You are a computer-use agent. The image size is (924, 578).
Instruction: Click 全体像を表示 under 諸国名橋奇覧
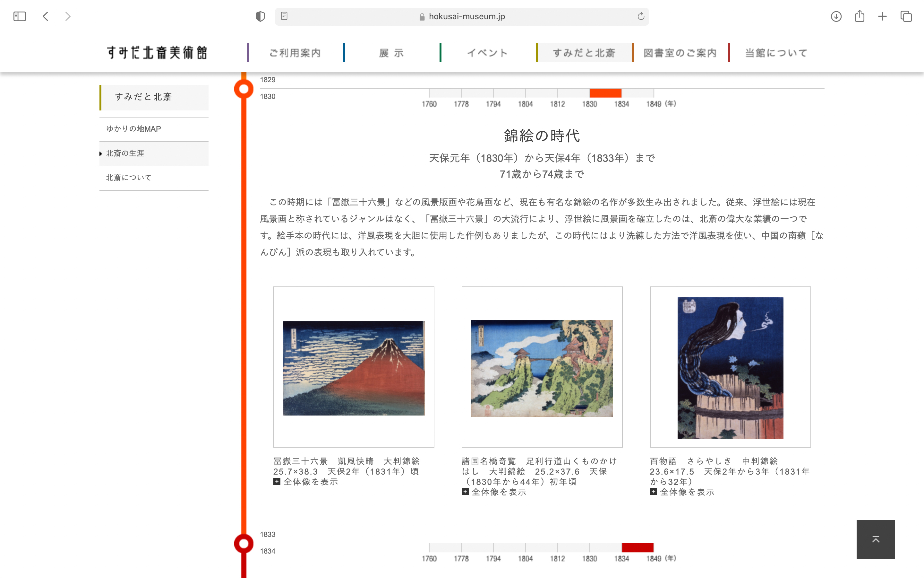tap(494, 492)
